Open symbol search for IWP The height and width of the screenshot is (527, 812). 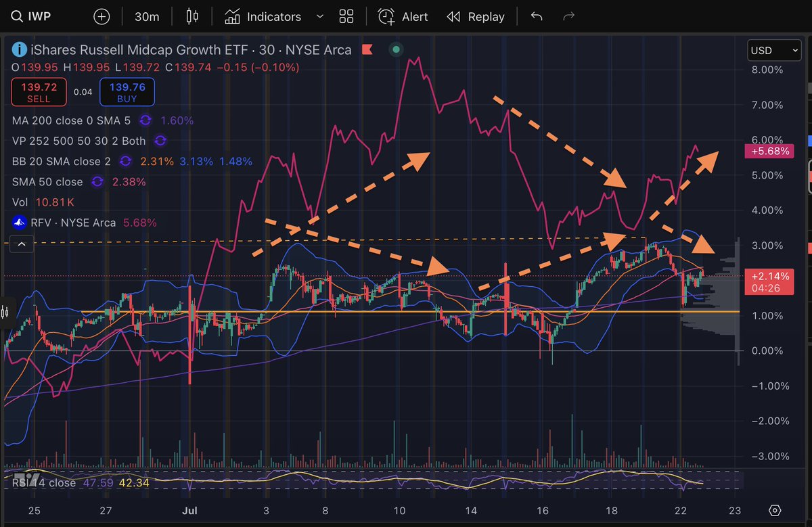click(30, 16)
